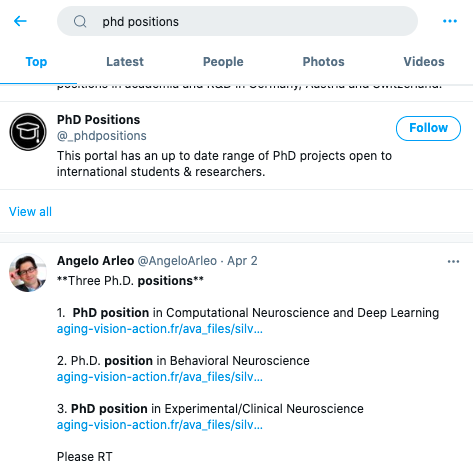Open Behavioral Neuroscience position link
The image size is (473, 461).
pos(160,377)
